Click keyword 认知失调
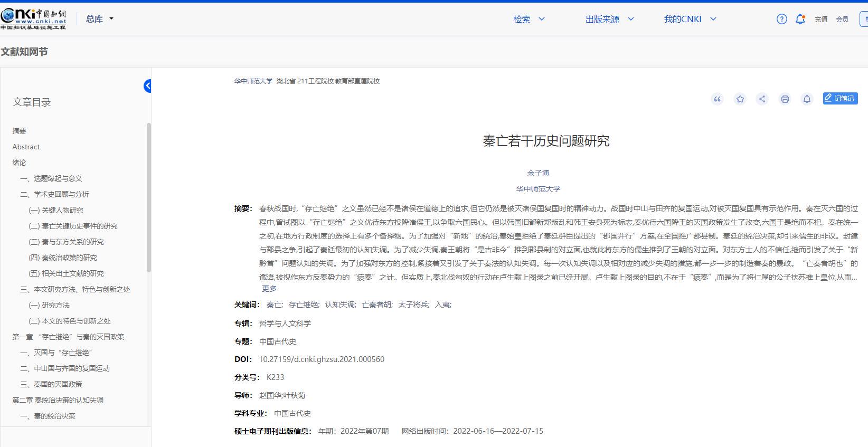 click(x=341, y=305)
